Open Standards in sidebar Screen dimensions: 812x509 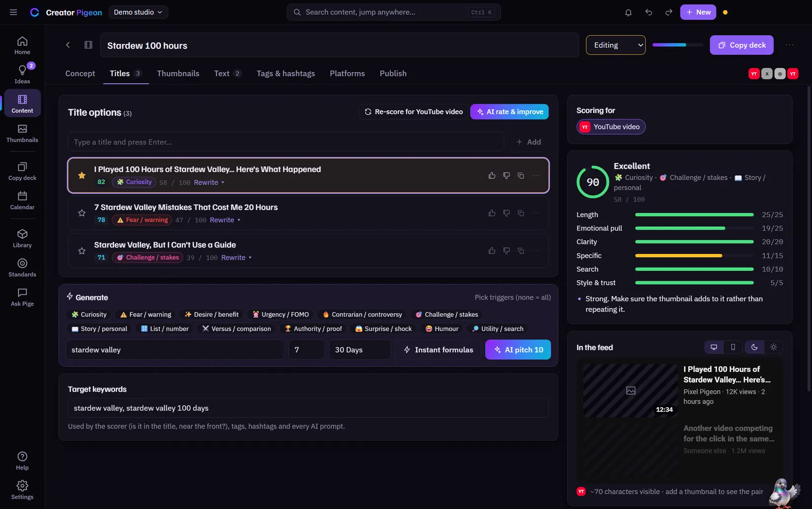pos(22,268)
